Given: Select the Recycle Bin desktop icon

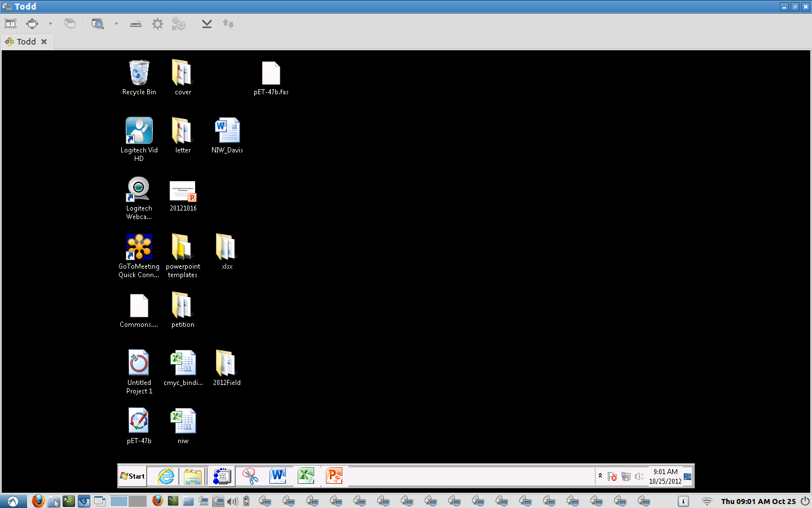Looking at the screenshot, I should pyautogui.click(x=139, y=78).
